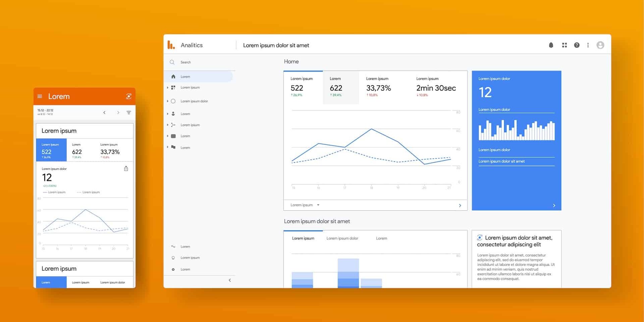Image resolution: width=644 pixels, height=322 pixels.
Task: Click the Search field in the sidebar
Action: [x=186, y=62]
